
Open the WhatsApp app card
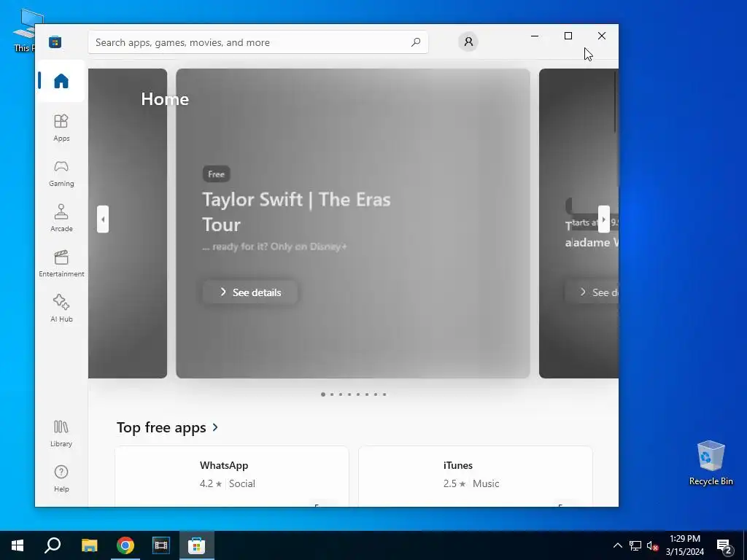click(x=232, y=476)
